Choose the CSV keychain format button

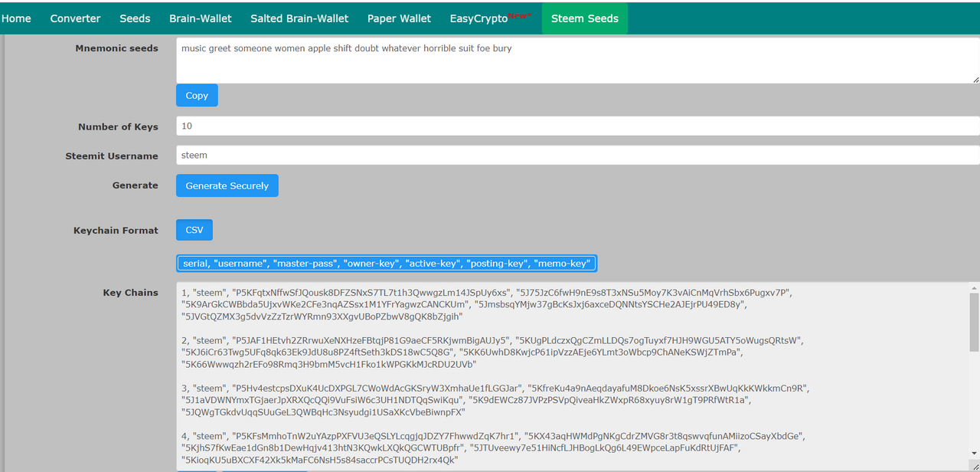[x=194, y=230]
